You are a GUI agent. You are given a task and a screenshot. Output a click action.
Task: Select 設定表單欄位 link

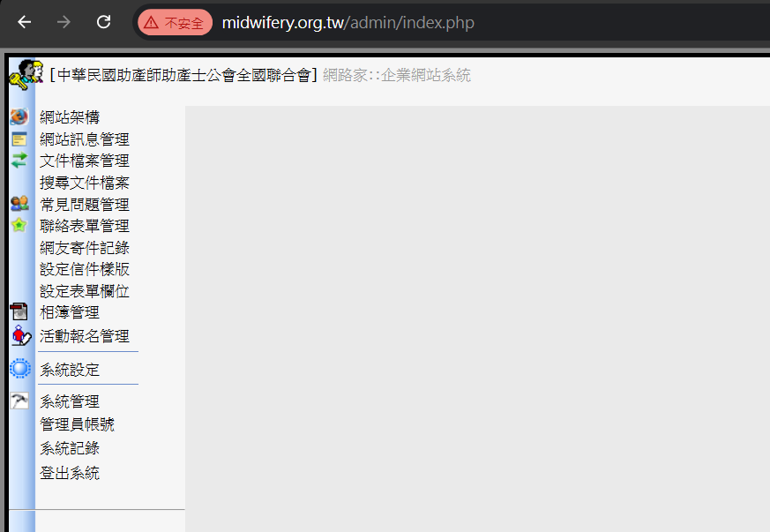85,291
